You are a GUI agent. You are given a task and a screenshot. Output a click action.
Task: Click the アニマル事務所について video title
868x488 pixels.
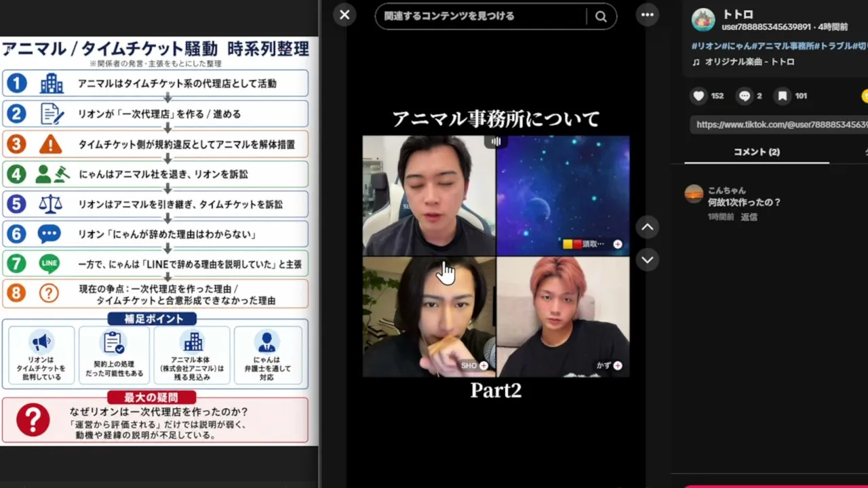tap(496, 119)
